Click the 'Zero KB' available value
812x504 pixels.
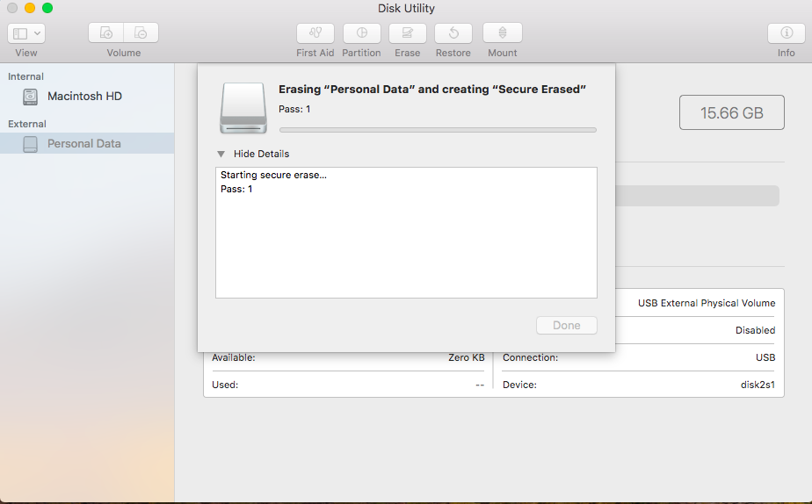[x=466, y=357]
